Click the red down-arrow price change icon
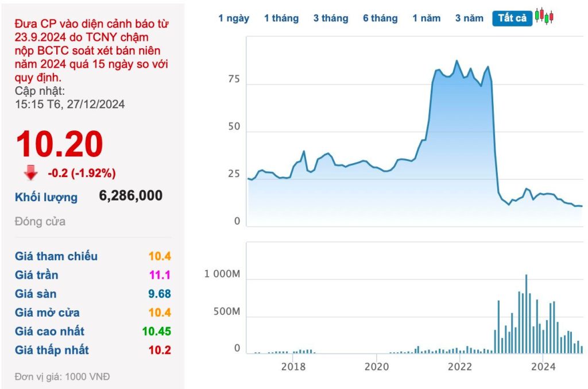 pos(31,172)
